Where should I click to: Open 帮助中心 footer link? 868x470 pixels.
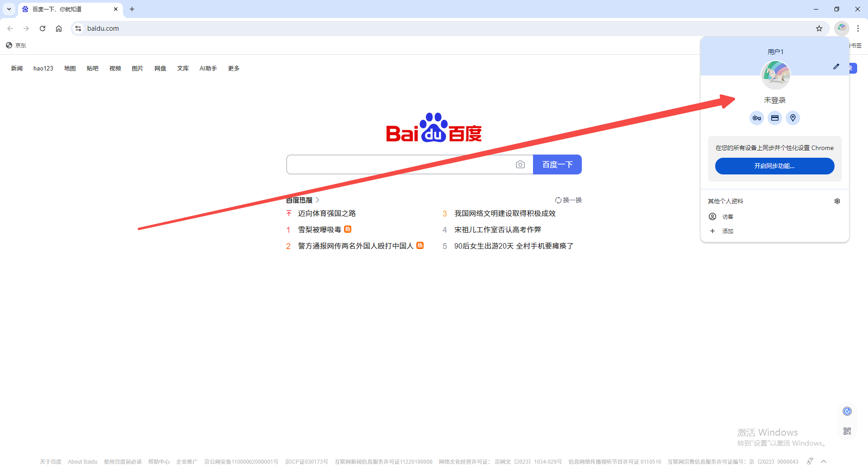point(159,461)
